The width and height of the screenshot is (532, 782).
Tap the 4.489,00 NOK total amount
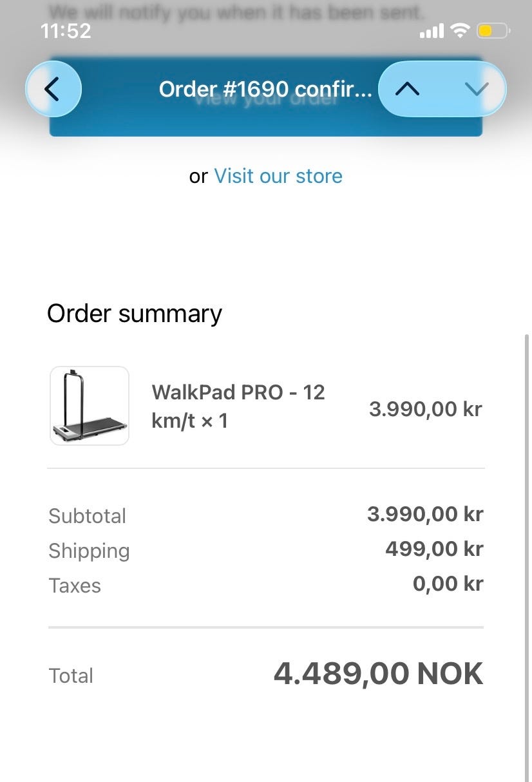(379, 674)
